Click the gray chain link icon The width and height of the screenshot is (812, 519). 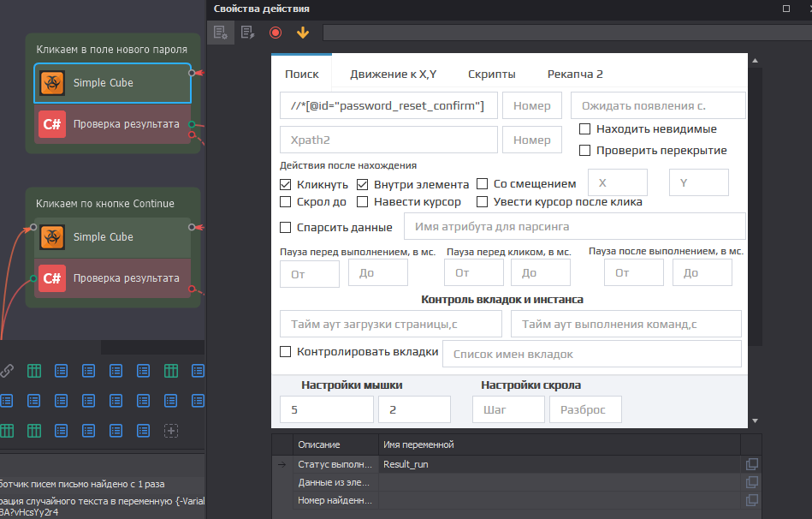pyautogui.click(x=7, y=371)
